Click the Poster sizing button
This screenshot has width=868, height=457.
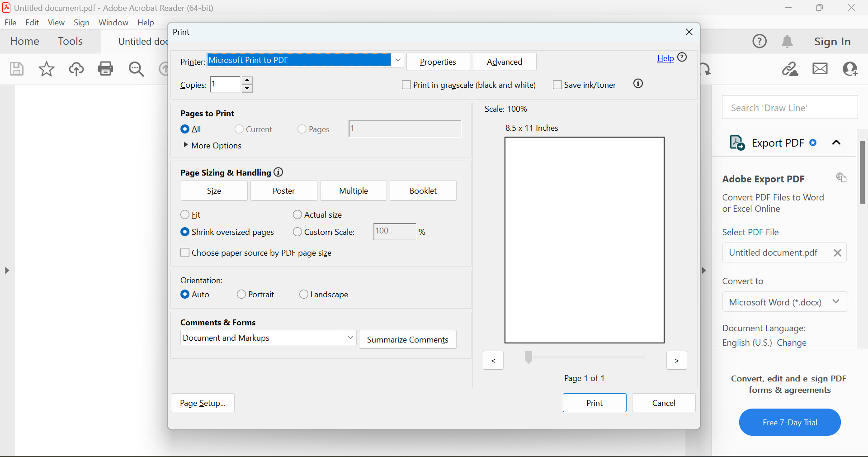pos(284,190)
